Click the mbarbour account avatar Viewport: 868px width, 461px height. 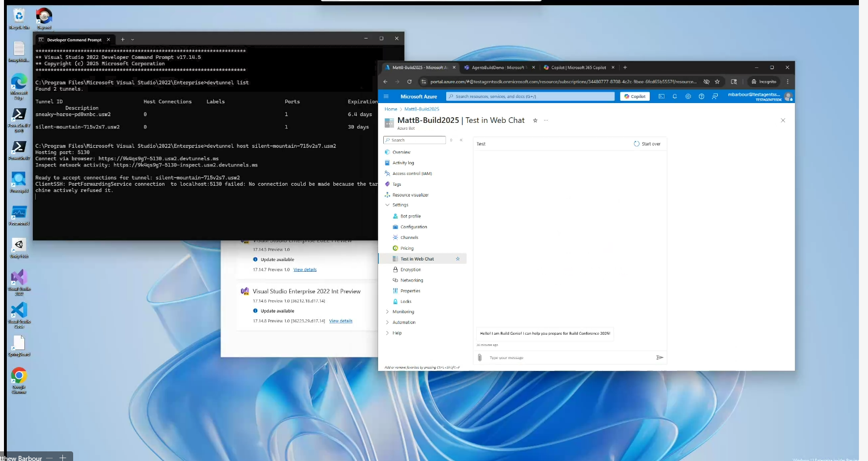tap(788, 96)
